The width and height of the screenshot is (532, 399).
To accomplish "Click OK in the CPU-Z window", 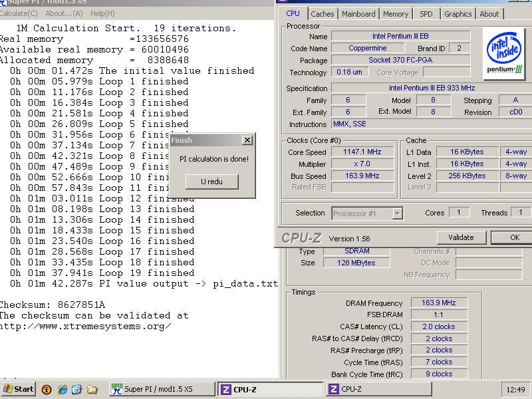I will [x=513, y=237].
